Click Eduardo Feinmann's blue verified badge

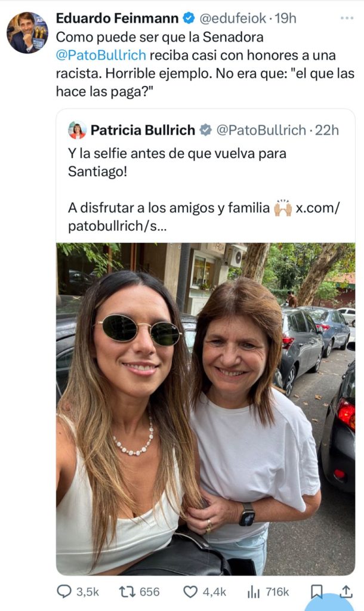coord(189,18)
